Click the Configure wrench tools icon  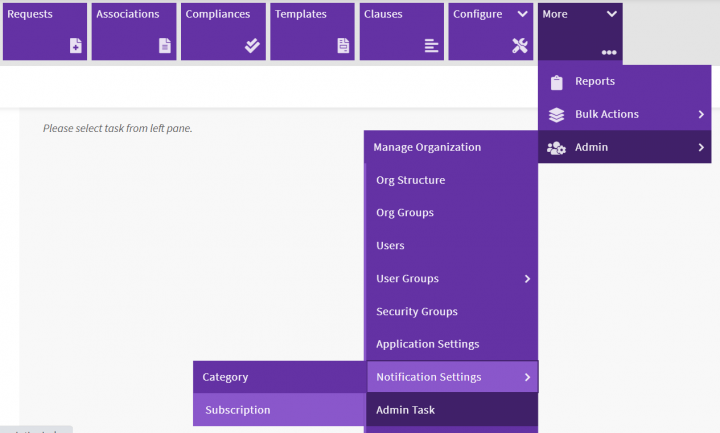519,46
